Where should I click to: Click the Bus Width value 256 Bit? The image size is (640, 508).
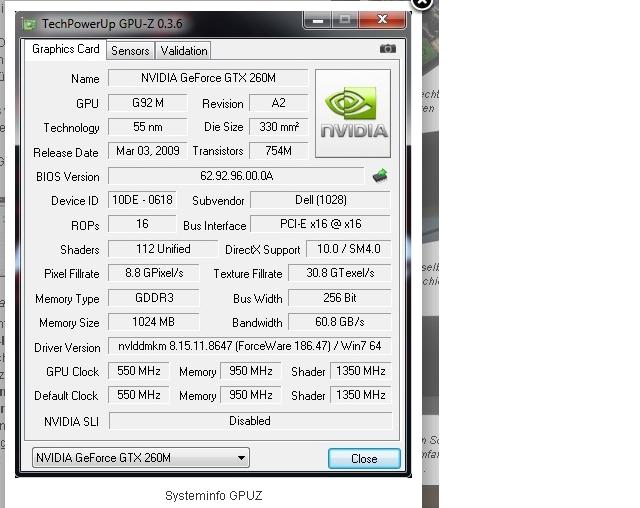click(x=340, y=298)
